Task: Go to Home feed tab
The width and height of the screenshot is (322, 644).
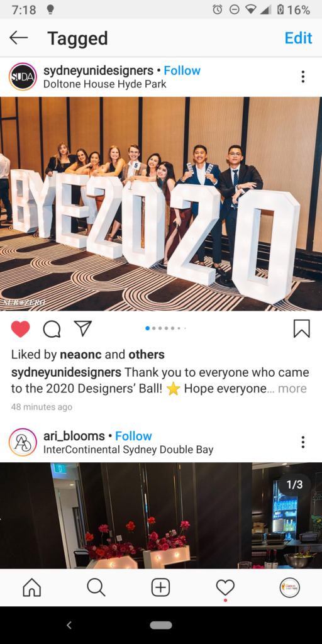Action: pyautogui.click(x=32, y=588)
